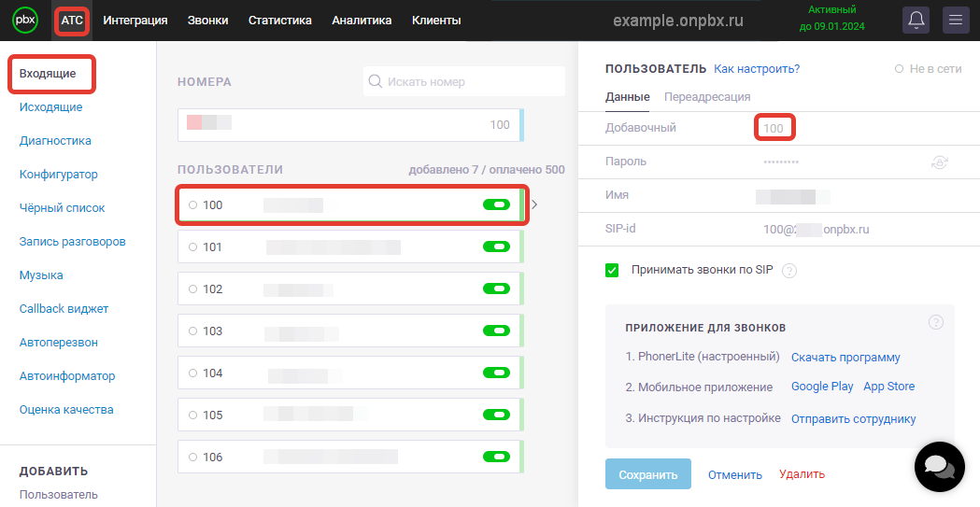Go to Звонки section
Screen dimensions: 980x507
207,21
